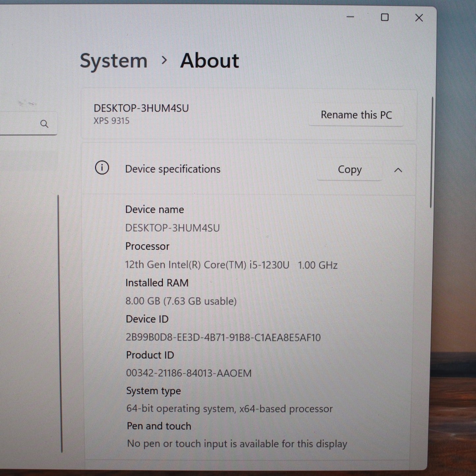Viewport: 476px width, 476px height.
Task: Click the content pane vertical scrollbar
Action: (x=432, y=152)
